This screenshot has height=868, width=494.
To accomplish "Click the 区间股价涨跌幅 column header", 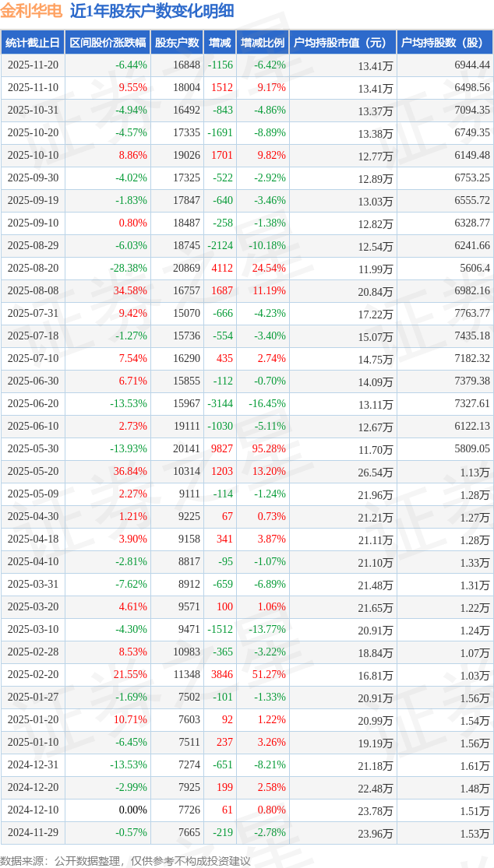I will pos(107,43).
